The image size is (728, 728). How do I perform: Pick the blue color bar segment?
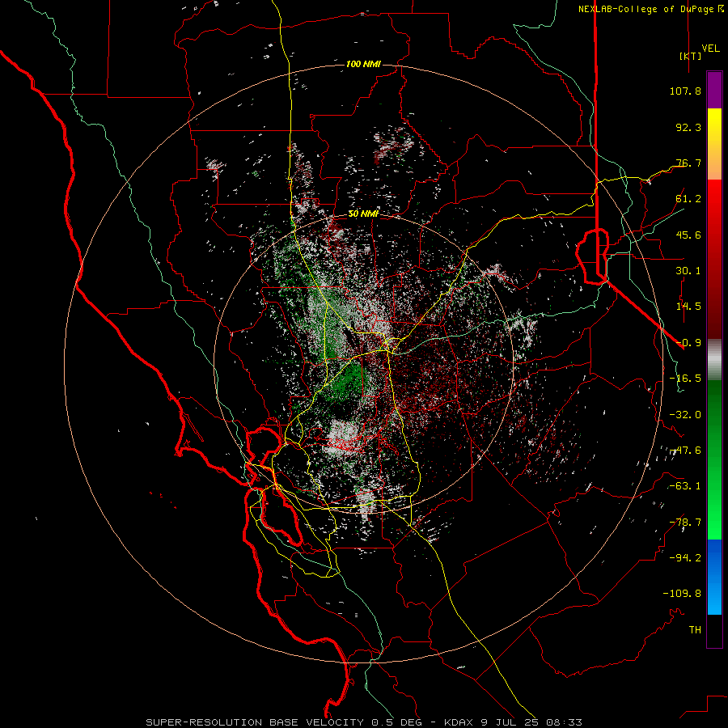714,577
